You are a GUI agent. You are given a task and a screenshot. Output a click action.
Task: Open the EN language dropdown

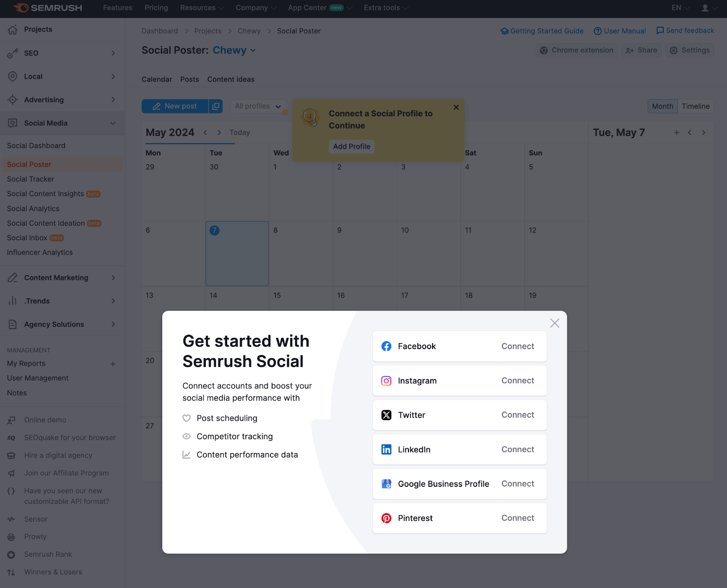680,8
